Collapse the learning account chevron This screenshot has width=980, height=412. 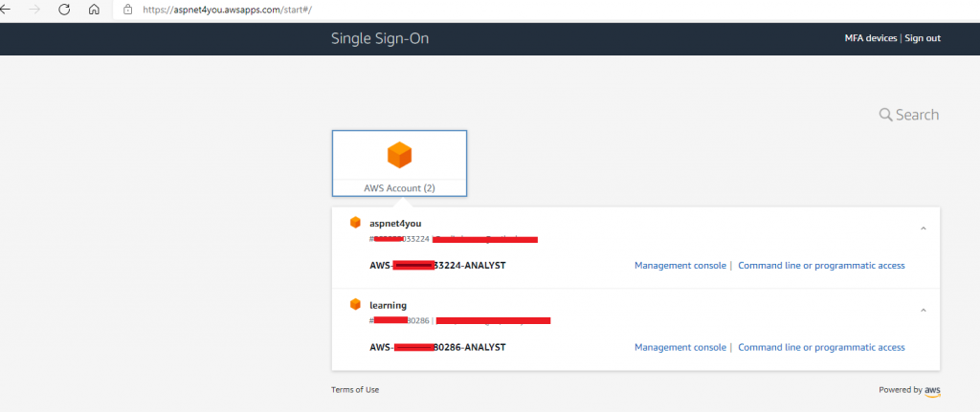[924, 311]
